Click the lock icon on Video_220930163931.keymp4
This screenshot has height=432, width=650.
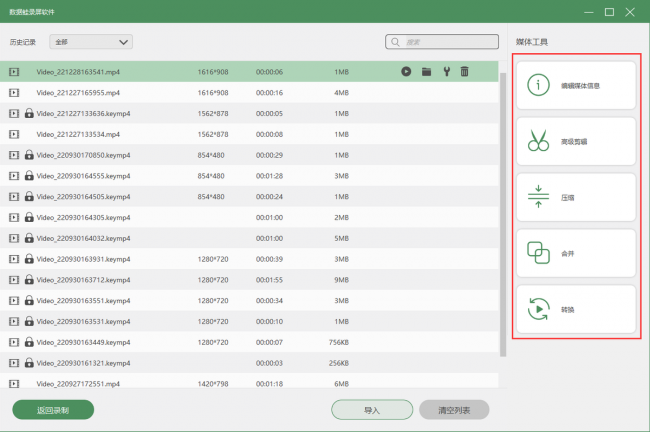click(29, 259)
